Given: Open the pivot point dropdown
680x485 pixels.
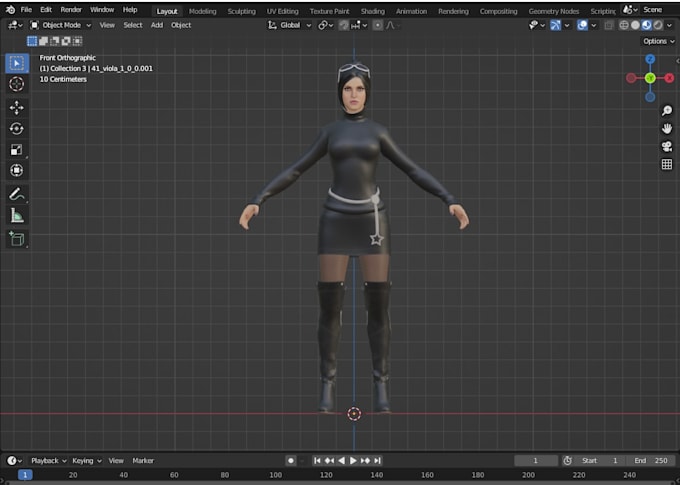Looking at the screenshot, I should click(x=326, y=25).
